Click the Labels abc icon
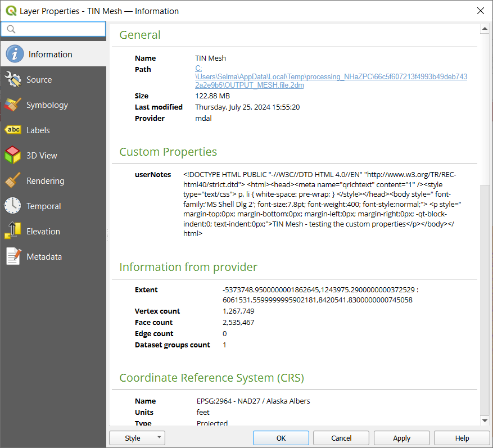Image resolution: width=493 pixels, height=448 pixels. pos(13,130)
